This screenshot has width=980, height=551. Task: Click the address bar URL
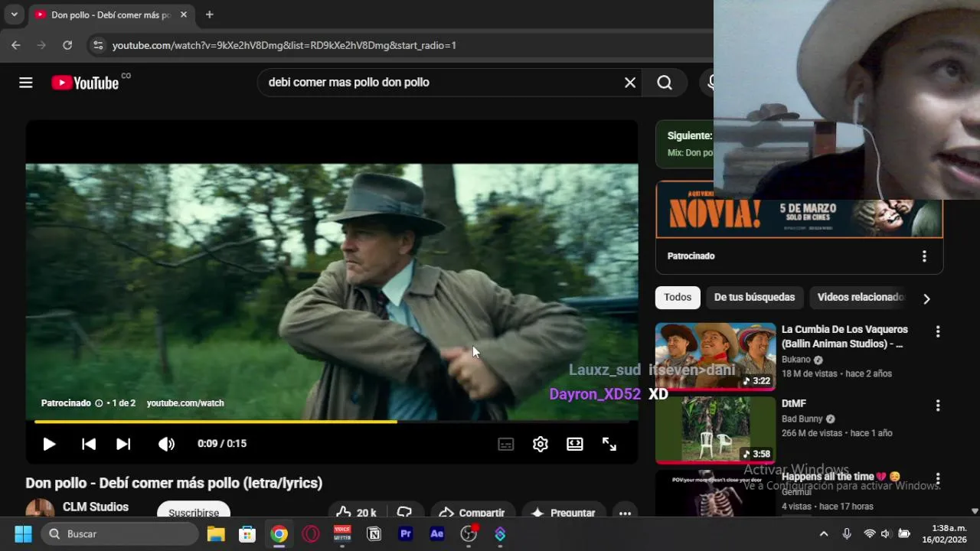point(284,45)
